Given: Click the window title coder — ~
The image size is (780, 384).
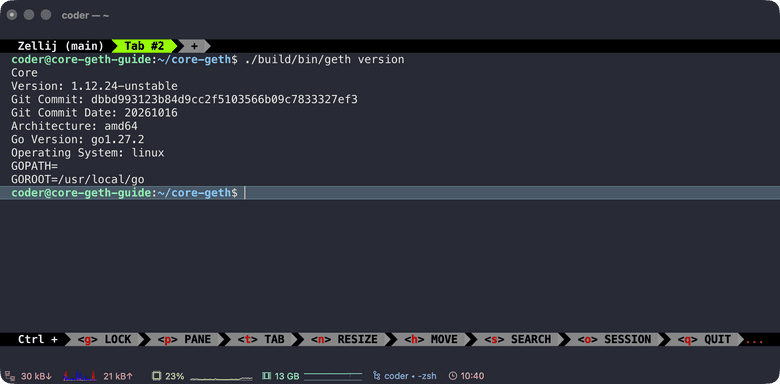Looking at the screenshot, I should (85, 15).
